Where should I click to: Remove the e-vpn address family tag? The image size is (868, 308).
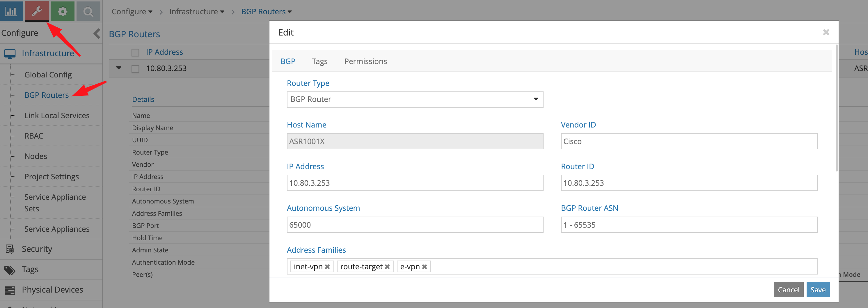[x=425, y=267]
